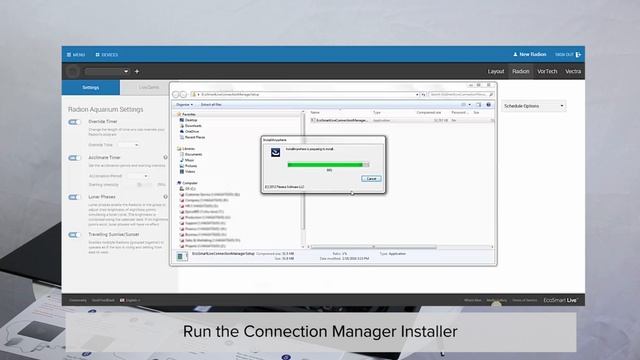Viewport: 640px width, 360px height.
Task: Open the Organize dropdown in Explorer
Action: [184, 105]
